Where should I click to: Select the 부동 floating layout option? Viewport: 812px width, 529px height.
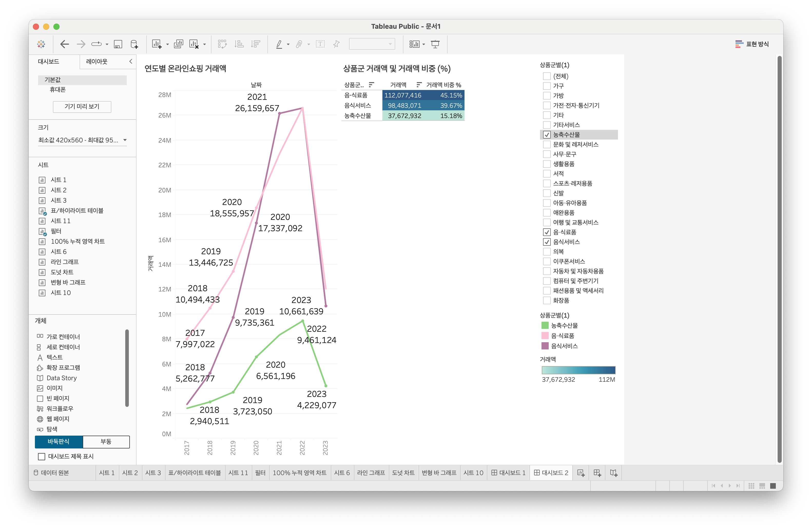pyautogui.click(x=106, y=441)
